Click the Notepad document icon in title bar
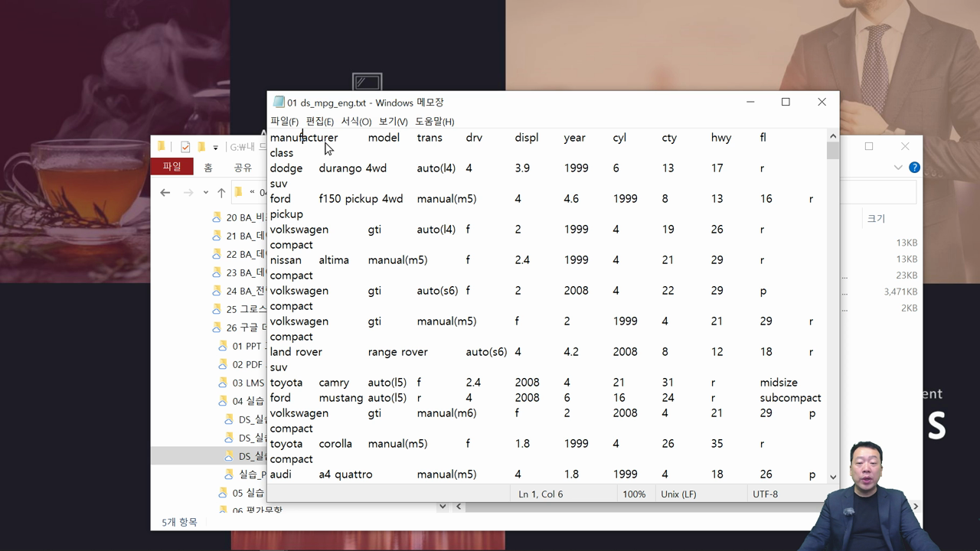980x551 pixels. (x=279, y=102)
